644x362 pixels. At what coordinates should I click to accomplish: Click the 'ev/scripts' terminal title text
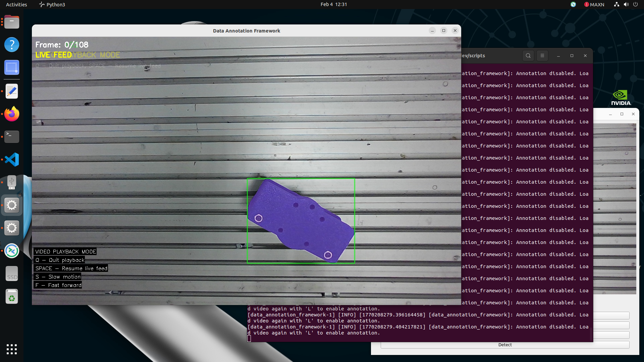(473, 56)
